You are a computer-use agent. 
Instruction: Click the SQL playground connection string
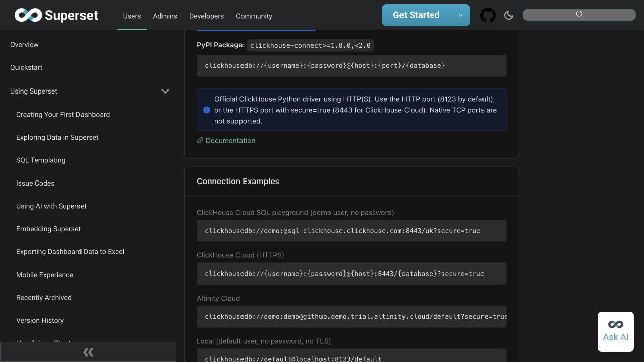pyautogui.click(x=351, y=231)
